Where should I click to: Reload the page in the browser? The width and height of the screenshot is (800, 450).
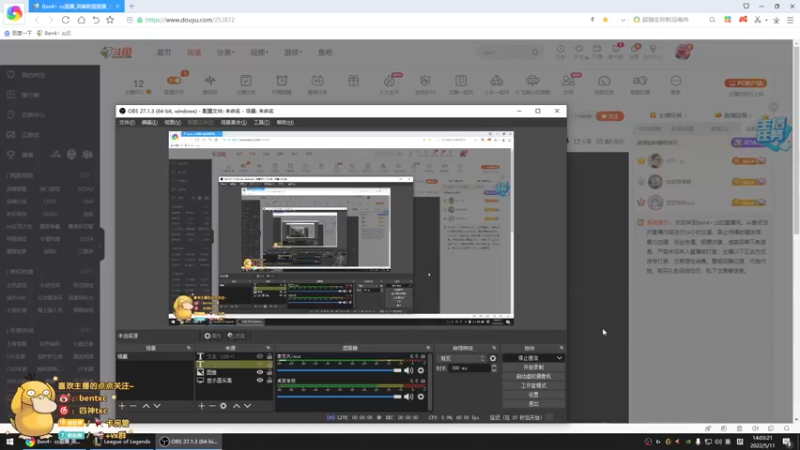coord(66,20)
